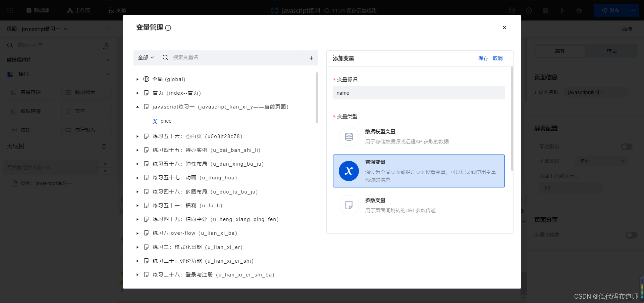Open the 页面: javascript练习一 page dropdown
644x303 pixels.
37,29
